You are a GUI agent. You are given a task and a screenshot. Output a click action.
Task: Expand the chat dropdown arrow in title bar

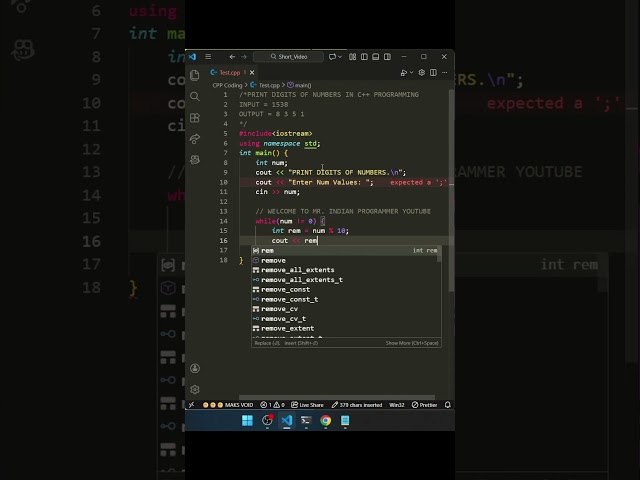point(340,57)
